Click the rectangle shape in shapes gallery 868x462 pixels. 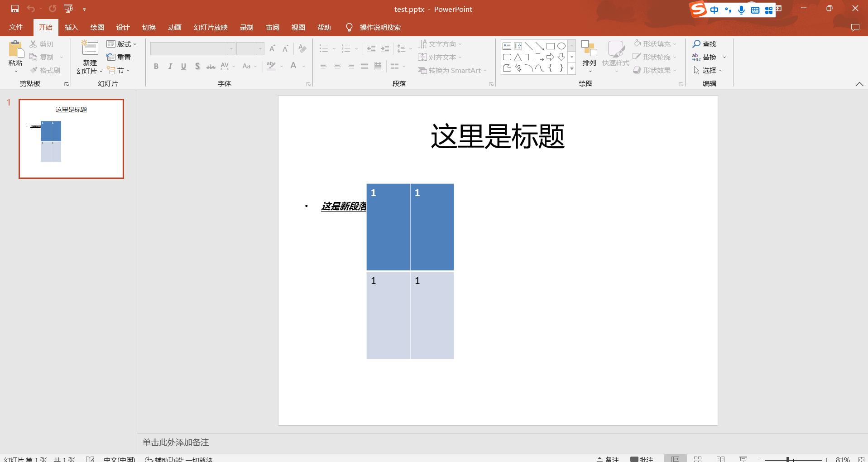click(x=551, y=46)
